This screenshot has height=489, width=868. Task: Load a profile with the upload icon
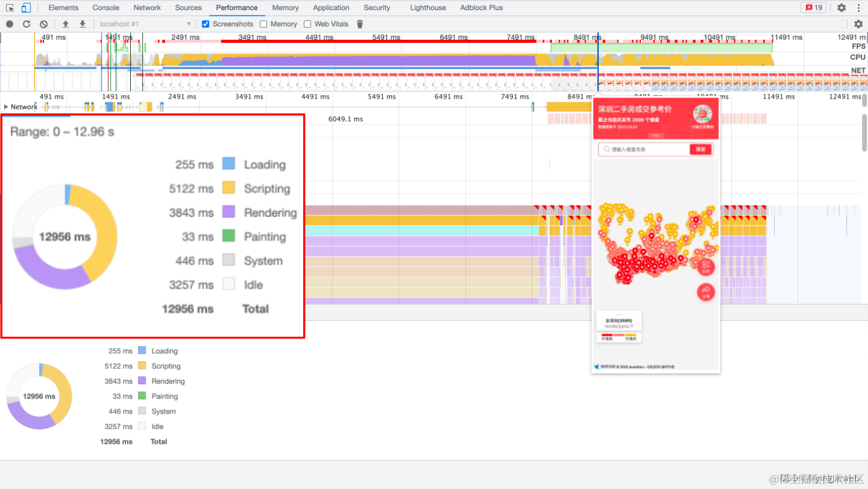click(65, 24)
